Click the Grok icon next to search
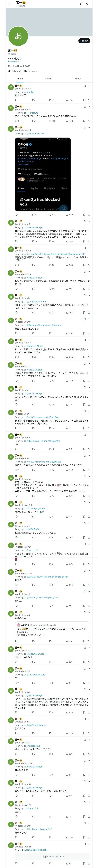98x868 pixels. click(x=81, y=4)
